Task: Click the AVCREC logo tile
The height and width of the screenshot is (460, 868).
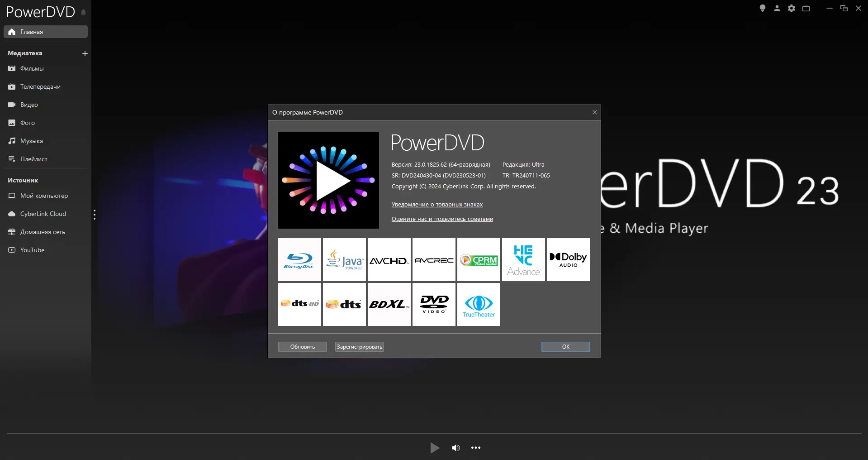Action: pos(434,260)
